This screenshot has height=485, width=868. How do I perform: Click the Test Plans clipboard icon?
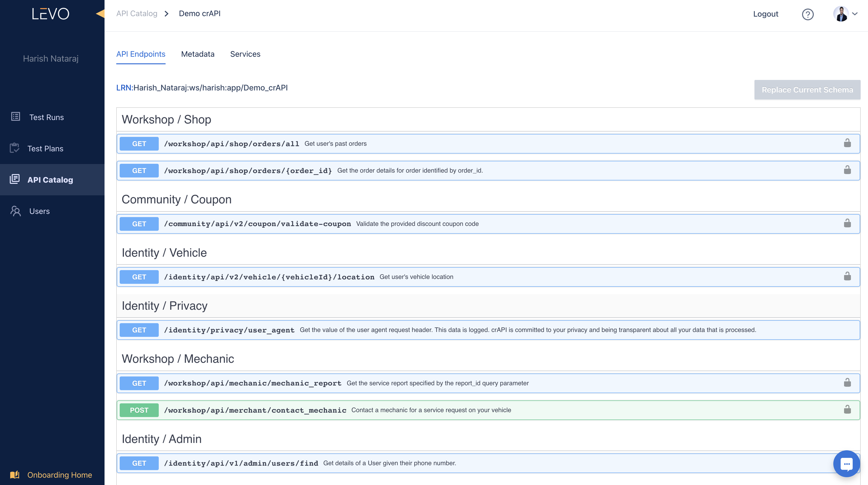14,148
